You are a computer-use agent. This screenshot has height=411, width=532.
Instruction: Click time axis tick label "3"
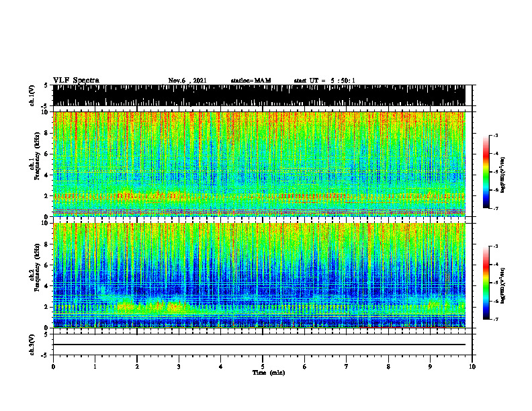click(179, 367)
